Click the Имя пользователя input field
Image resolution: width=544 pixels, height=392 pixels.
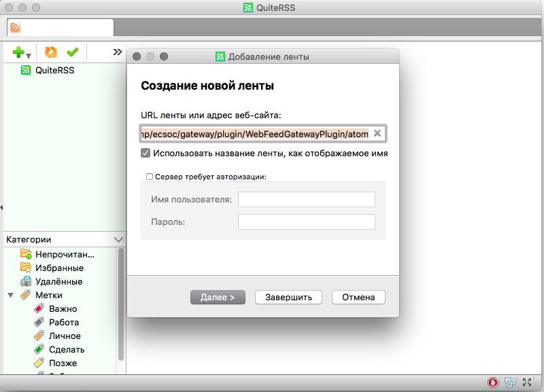tap(307, 199)
